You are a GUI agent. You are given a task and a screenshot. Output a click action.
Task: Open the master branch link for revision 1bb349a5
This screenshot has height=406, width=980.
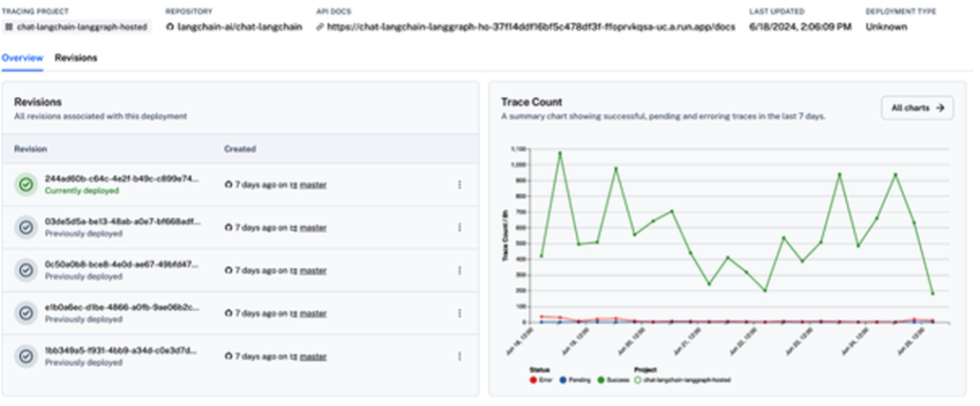click(x=313, y=356)
